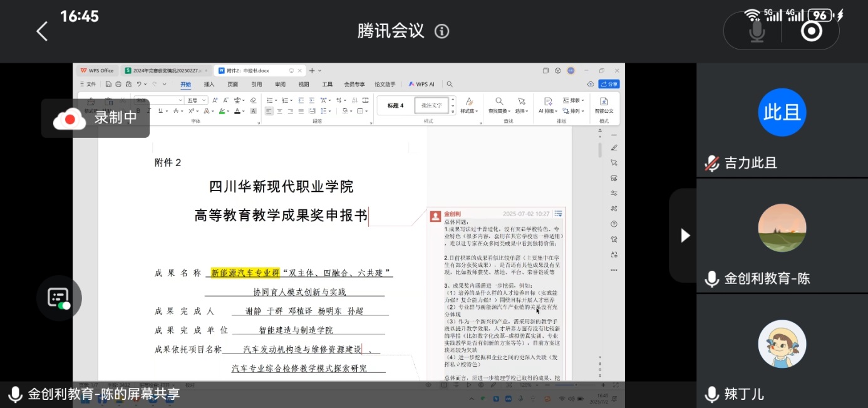Open the 审阅 ribbon tab
868x408 pixels.
coord(280,84)
